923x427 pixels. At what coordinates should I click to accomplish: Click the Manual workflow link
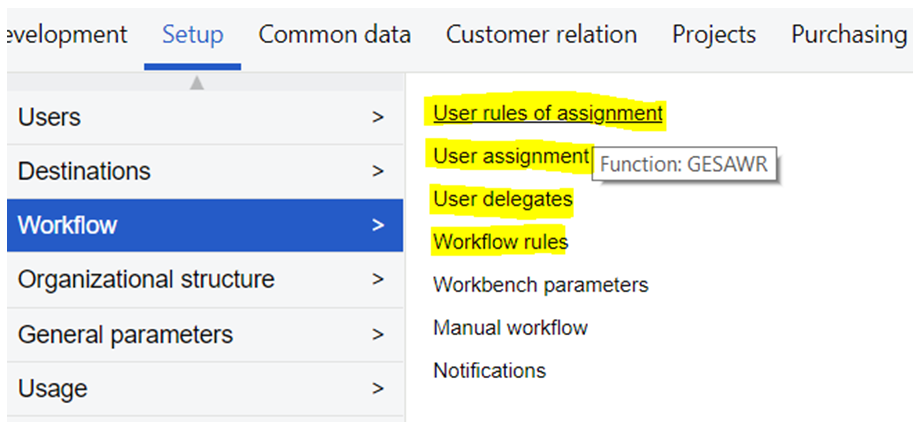pyautogui.click(x=510, y=328)
